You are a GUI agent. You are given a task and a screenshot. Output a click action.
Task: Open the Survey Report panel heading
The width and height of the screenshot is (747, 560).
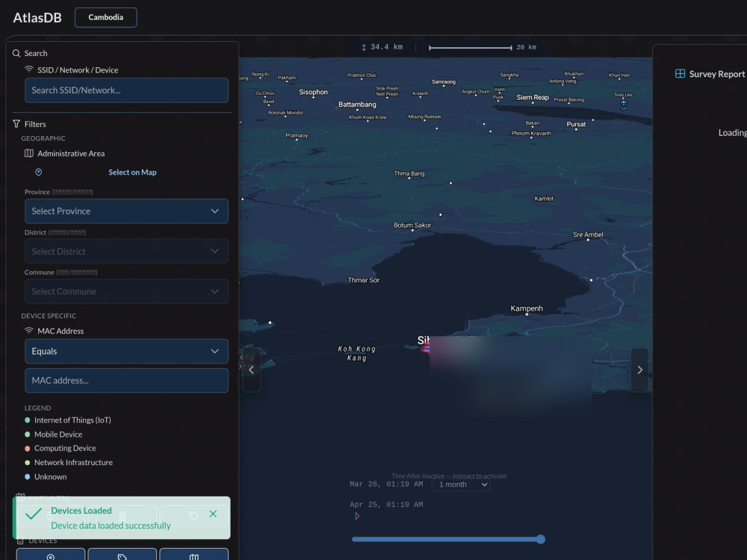pos(716,74)
